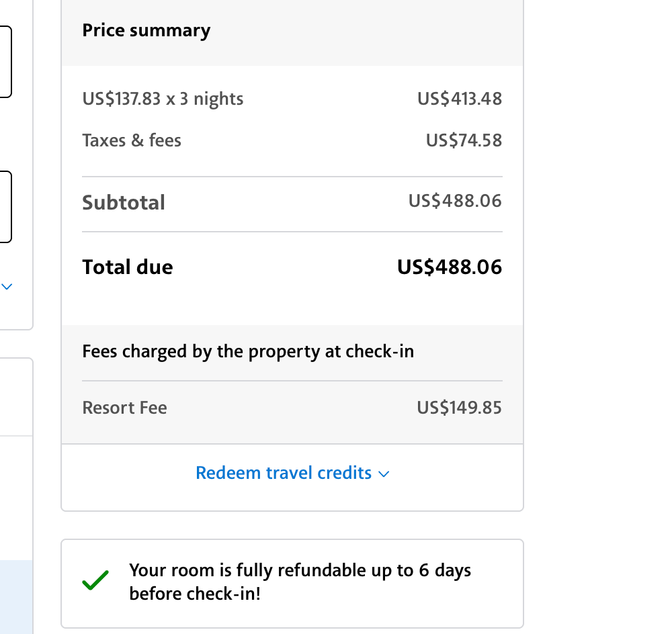672x634 pixels.
Task: Click the Redeem travel credits link
Action: point(283,473)
